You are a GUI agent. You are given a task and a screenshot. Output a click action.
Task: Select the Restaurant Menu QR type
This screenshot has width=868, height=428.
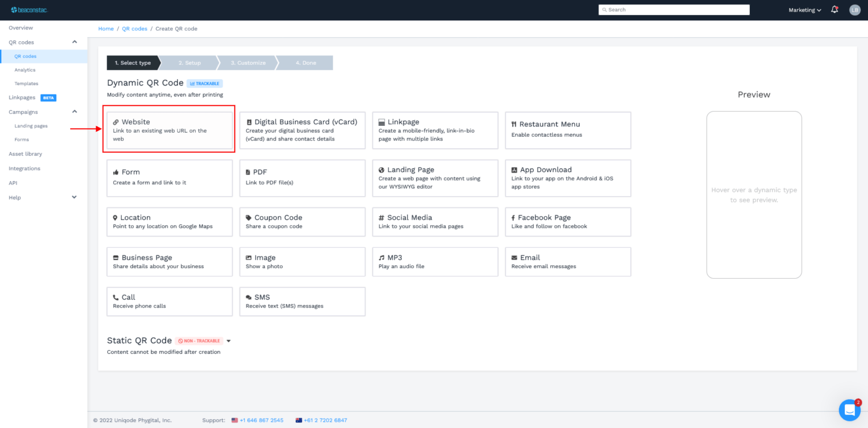(568, 130)
